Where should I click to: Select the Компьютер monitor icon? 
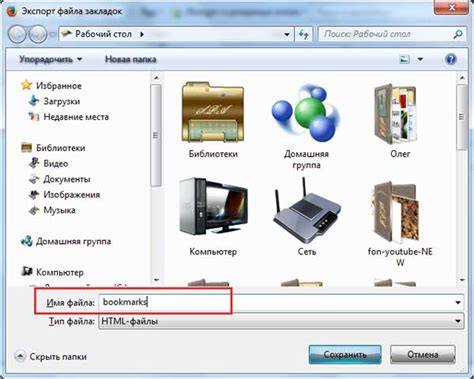pyautogui.click(x=213, y=207)
